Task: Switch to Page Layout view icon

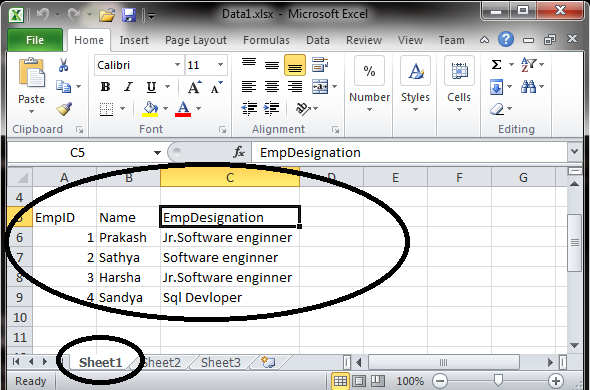Action: 359,381
